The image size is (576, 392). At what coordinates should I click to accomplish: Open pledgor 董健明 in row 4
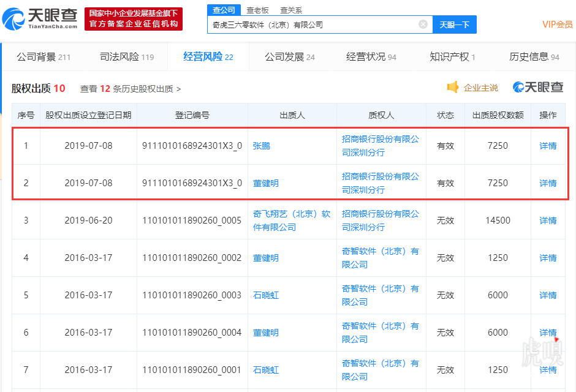point(265,258)
